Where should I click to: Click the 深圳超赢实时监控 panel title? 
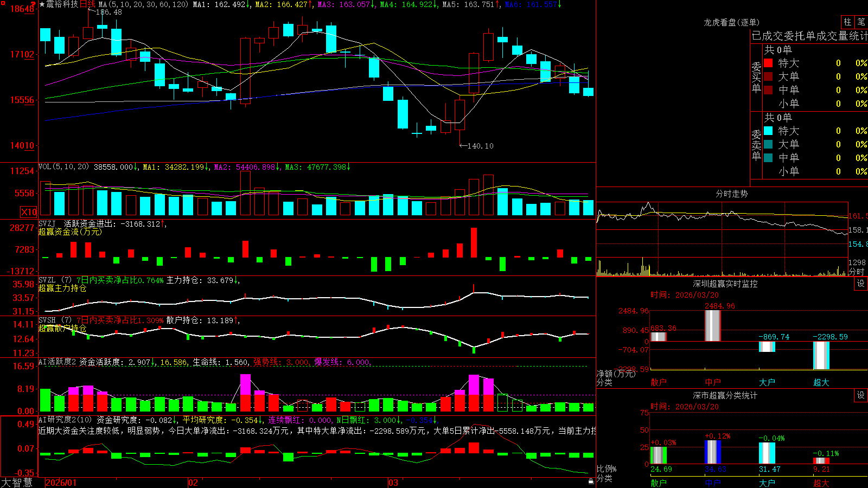coord(725,284)
